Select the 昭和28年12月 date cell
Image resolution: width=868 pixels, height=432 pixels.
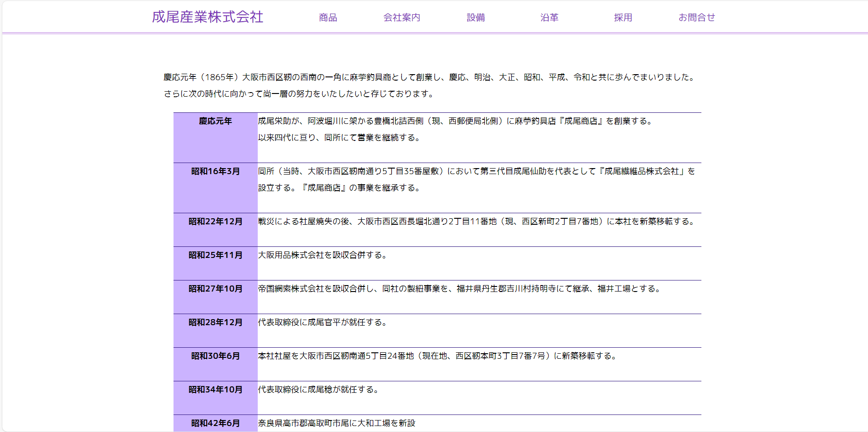pyautogui.click(x=215, y=331)
